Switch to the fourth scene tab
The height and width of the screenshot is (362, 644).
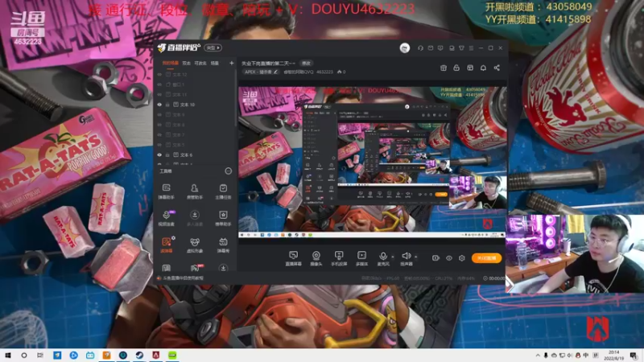[x=215, y=64]
